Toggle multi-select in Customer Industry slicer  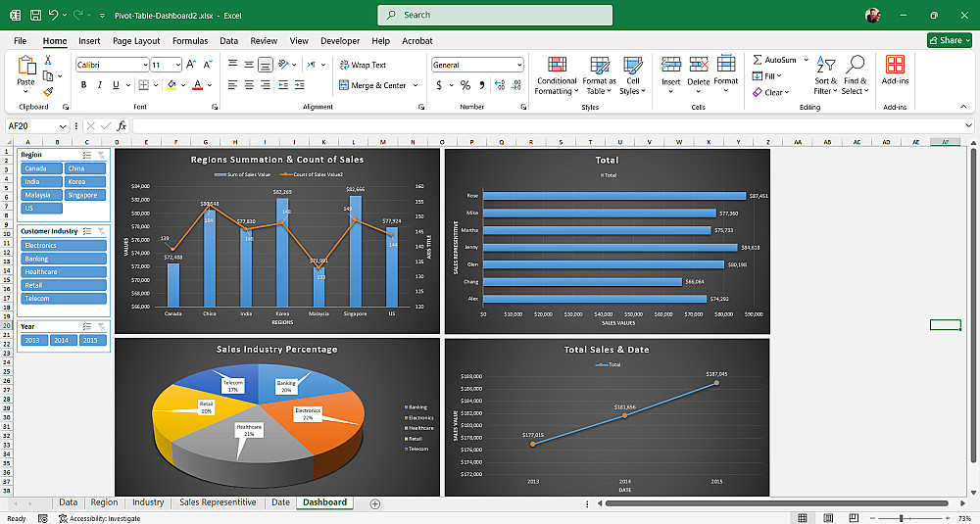pyautogui.click(x=87, y=231)
